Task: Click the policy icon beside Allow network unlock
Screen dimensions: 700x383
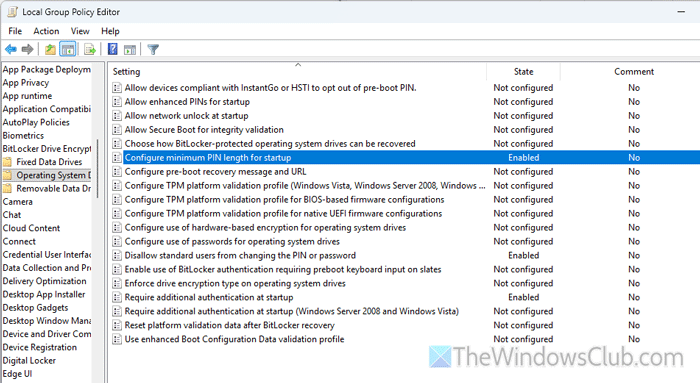Action: pyautogui.click(x=117, y=116)
